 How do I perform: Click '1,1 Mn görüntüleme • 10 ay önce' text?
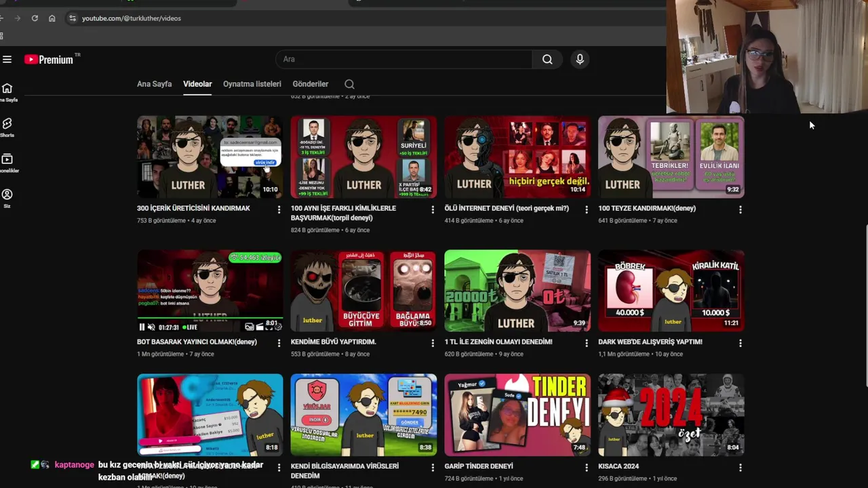coord(640,354)
